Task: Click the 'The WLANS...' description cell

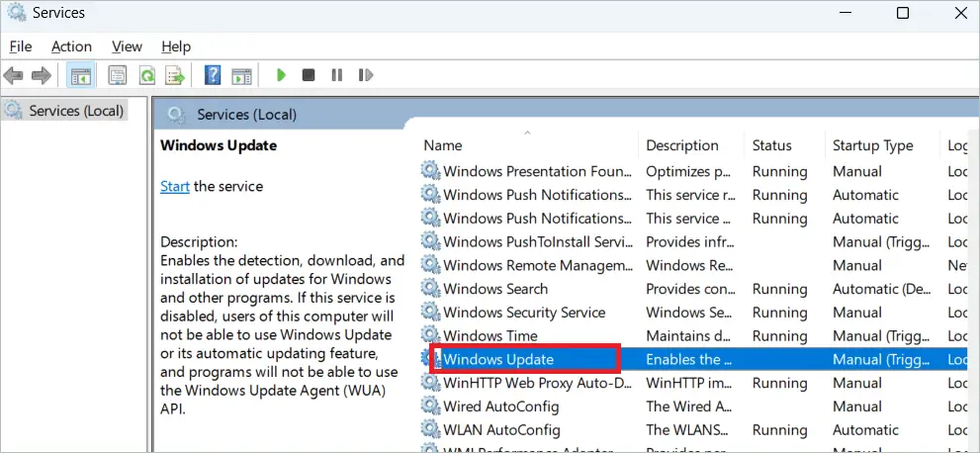Action: 687,430
